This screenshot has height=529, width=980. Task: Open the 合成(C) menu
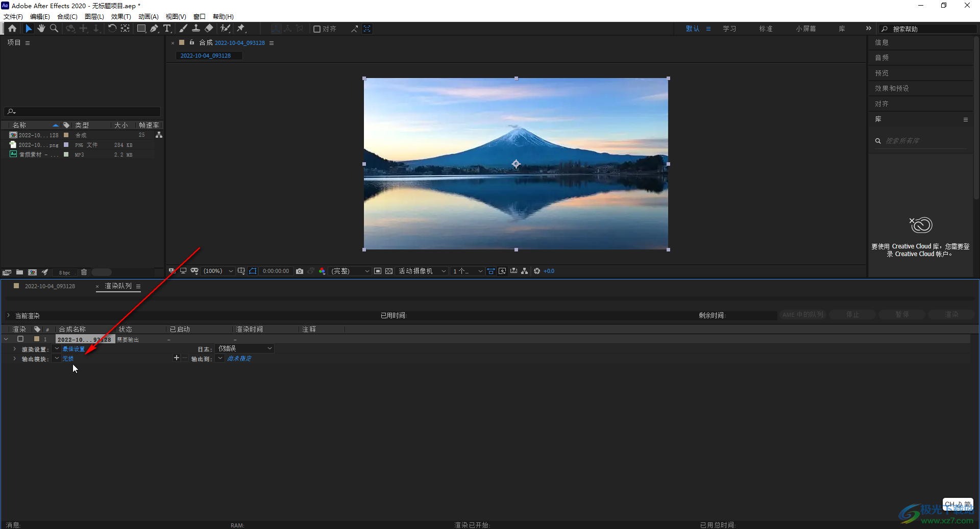click(x=67, y=16)
